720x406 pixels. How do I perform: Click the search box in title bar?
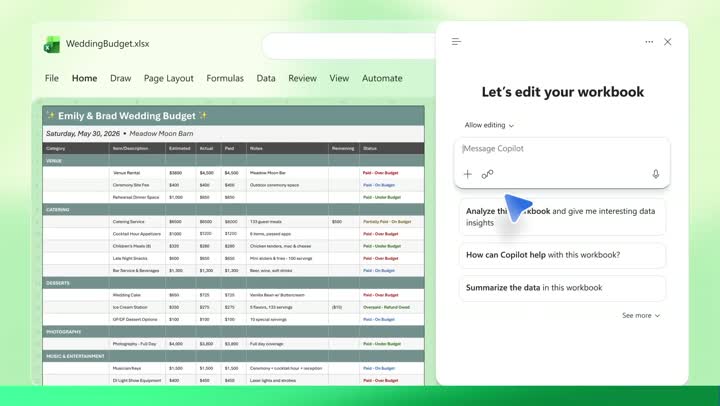[349, 46]
